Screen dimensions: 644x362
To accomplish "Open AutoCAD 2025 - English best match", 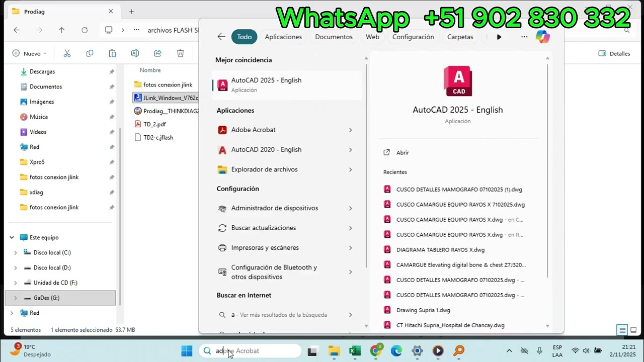I will pyautogui.click(x=287, y=85).
